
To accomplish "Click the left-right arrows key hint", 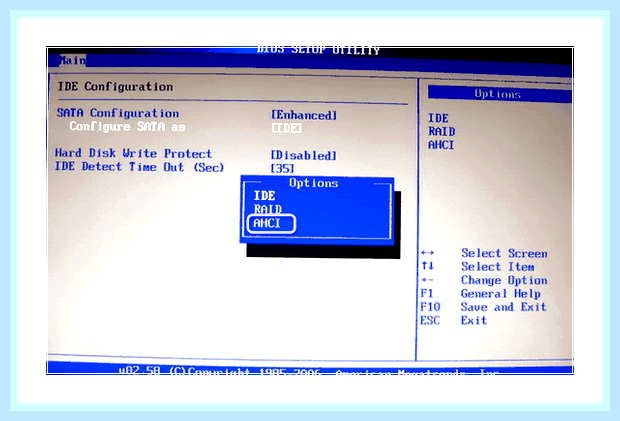I will click(427, 253).
